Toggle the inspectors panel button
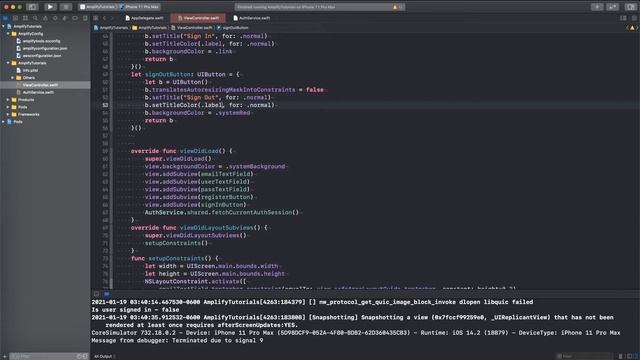 pyautogui.click(x=631, y=7)
